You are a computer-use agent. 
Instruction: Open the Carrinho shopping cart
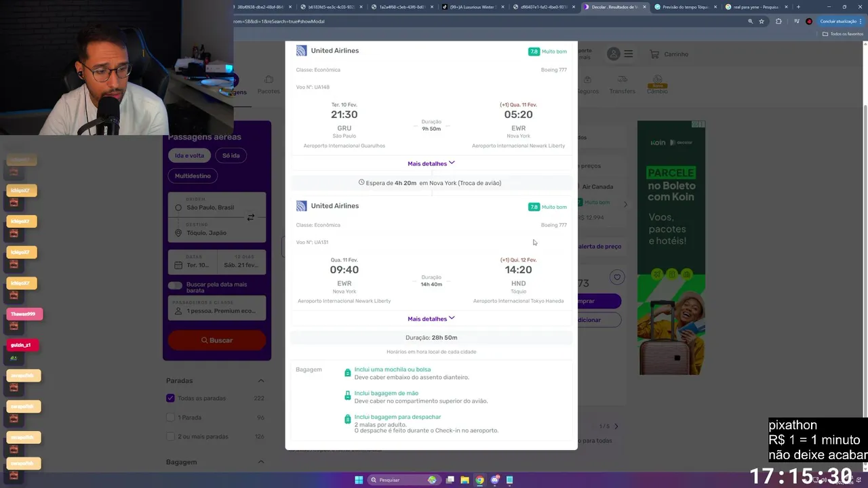pyautogui.click(x=669, y=54)
